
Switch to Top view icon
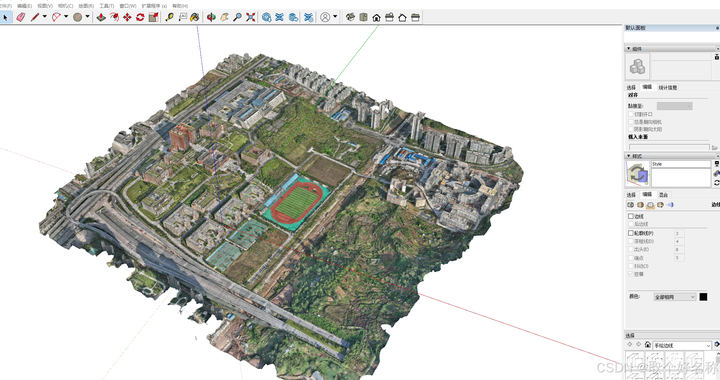pyautogui.click(x=363, y=17)
